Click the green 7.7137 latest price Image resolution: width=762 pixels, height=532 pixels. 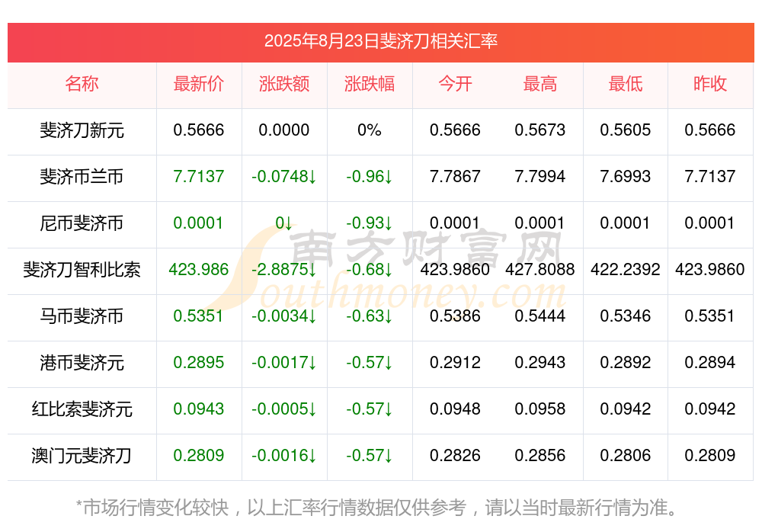tap(198, 177)
